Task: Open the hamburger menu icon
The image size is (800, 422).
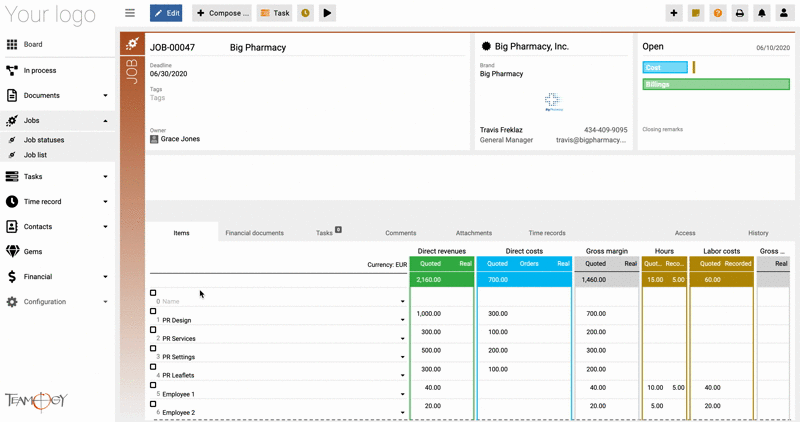Action: coord(130,13)
